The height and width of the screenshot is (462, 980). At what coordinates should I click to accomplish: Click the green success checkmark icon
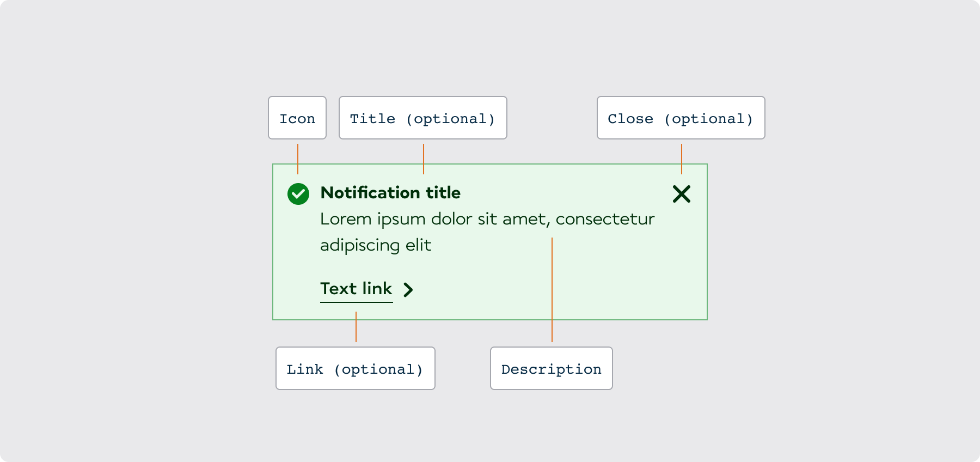coord(298,194)
